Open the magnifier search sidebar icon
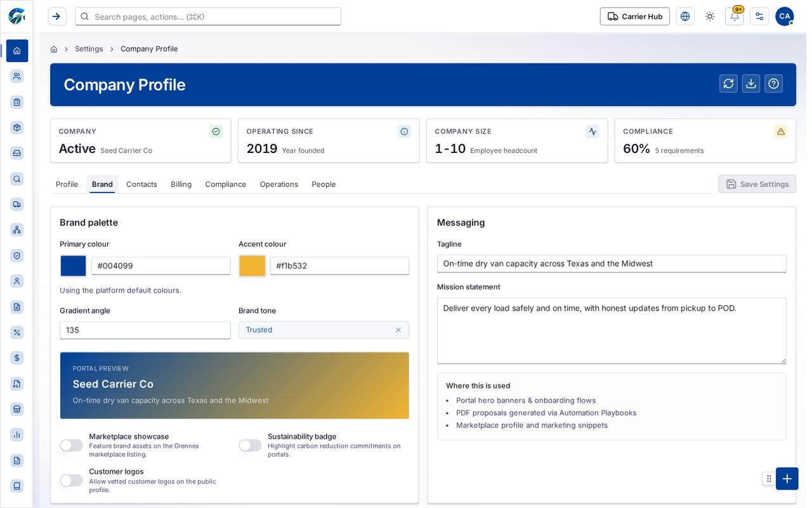 coord(17,179)
